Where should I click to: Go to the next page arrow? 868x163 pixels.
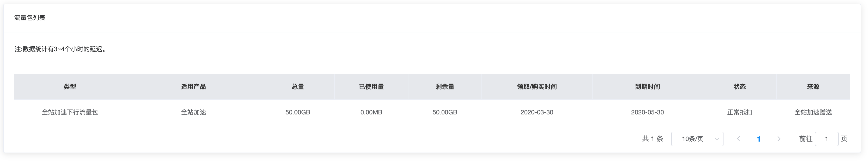pyautogui.click(x=779, y=139)
